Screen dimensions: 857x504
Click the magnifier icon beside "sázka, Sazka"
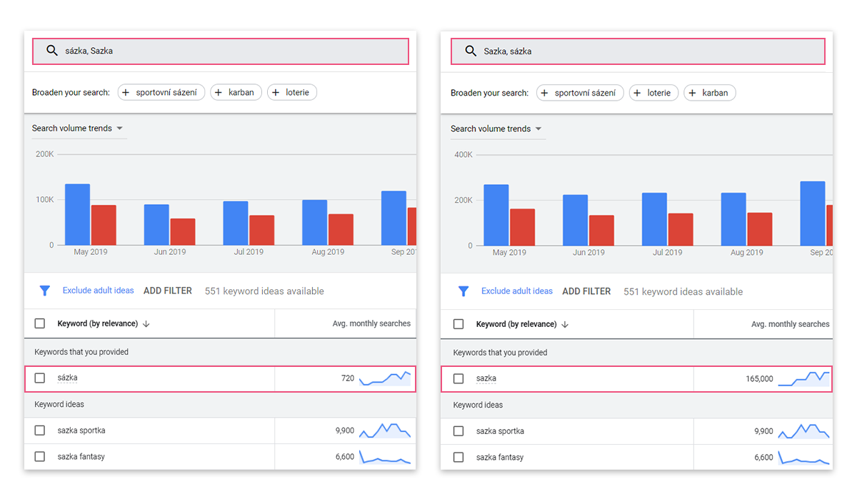(x=51, y=51)
